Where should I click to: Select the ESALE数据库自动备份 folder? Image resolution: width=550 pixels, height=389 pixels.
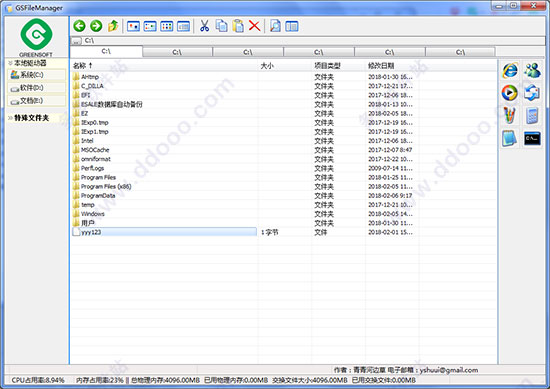coord(112,104)
